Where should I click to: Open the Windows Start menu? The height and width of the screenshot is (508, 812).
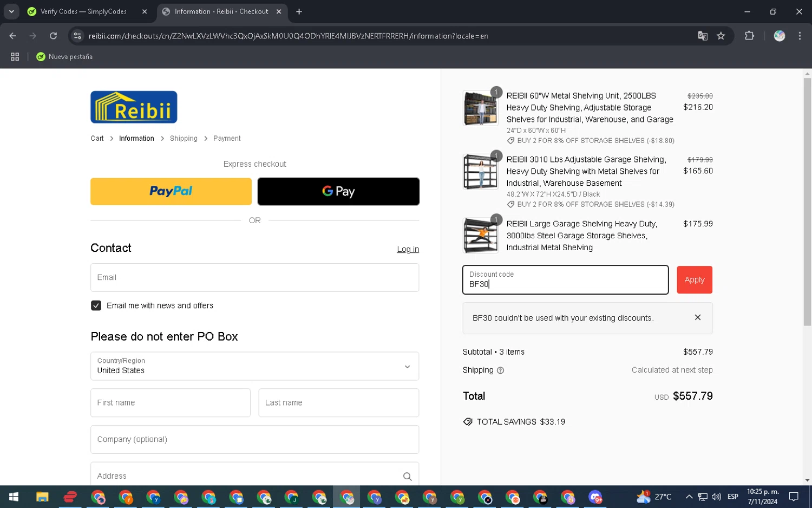coord(14,497)
